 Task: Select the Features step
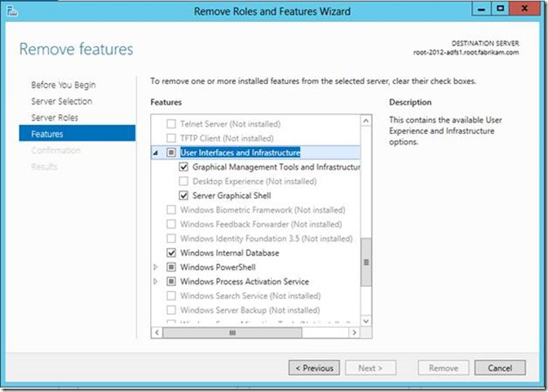pos(77,134)
